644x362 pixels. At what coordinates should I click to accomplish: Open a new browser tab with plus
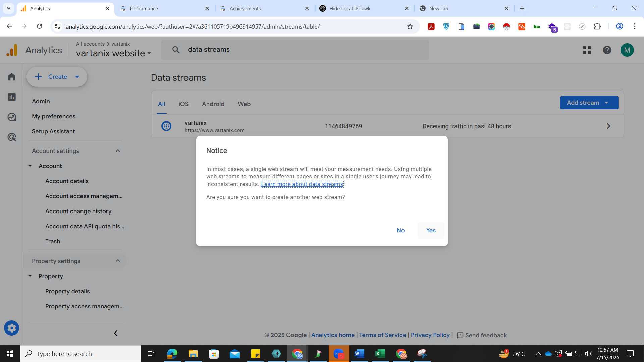522,8
